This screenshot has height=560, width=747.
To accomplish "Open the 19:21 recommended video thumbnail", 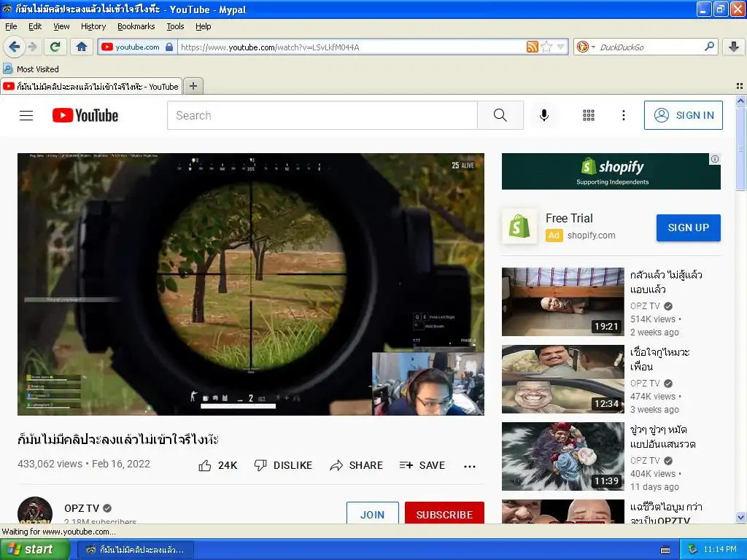I will 562,302.
